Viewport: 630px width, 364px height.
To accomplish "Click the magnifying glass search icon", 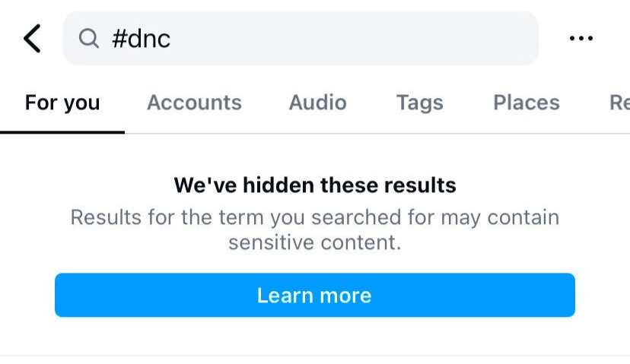I will tap(89, 38).
